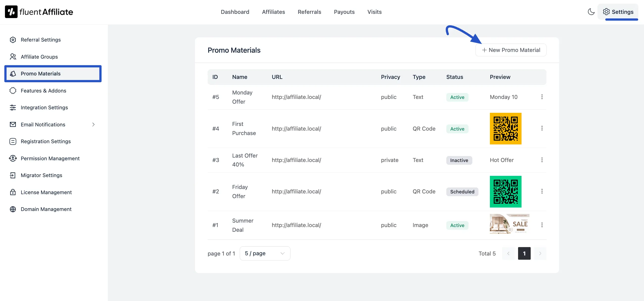Expand the Email Notifications submenu chevron
Screen dimensions: 644x301
93,124
